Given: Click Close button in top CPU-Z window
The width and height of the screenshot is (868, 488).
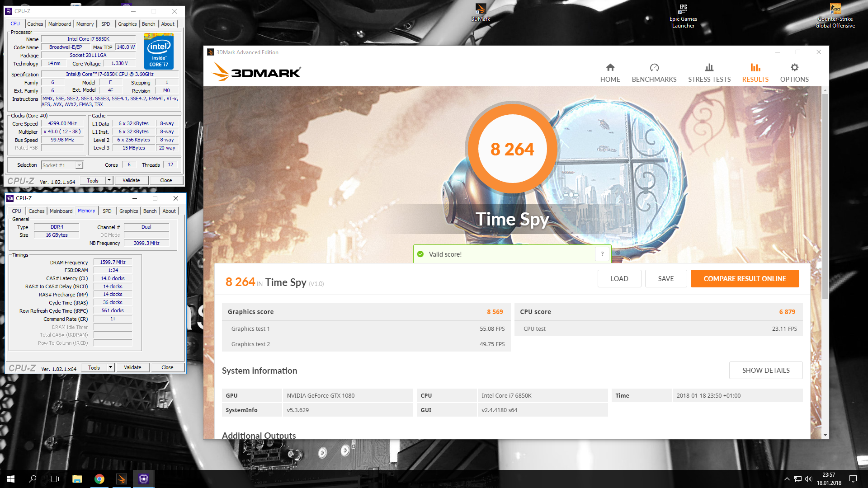Looking at the screenshot, I should (x=166, y=180).
